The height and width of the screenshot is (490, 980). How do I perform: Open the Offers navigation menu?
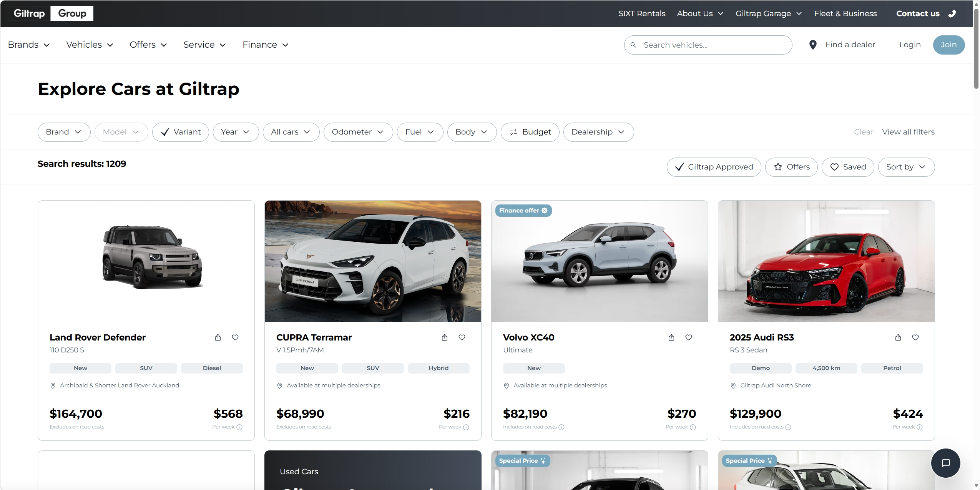pyautogui.click(x=148, y=45)
